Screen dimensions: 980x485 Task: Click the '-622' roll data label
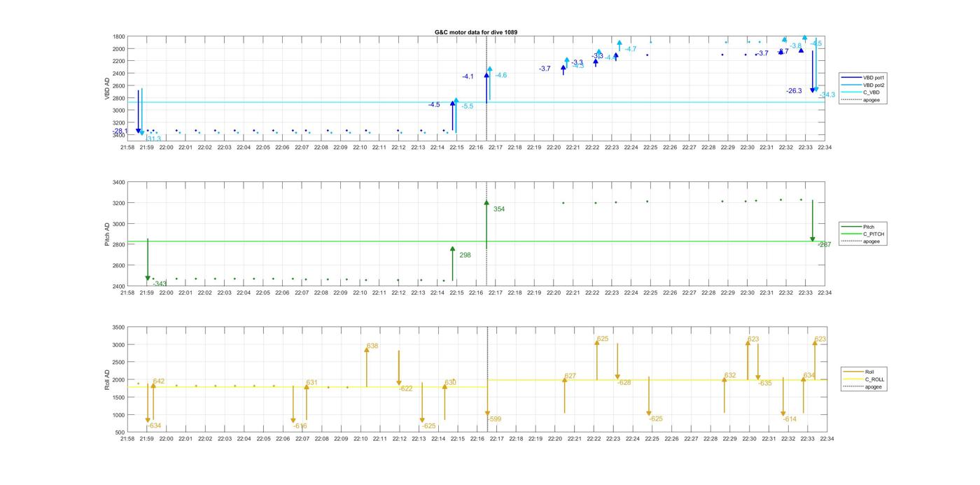tap(406, 388)
